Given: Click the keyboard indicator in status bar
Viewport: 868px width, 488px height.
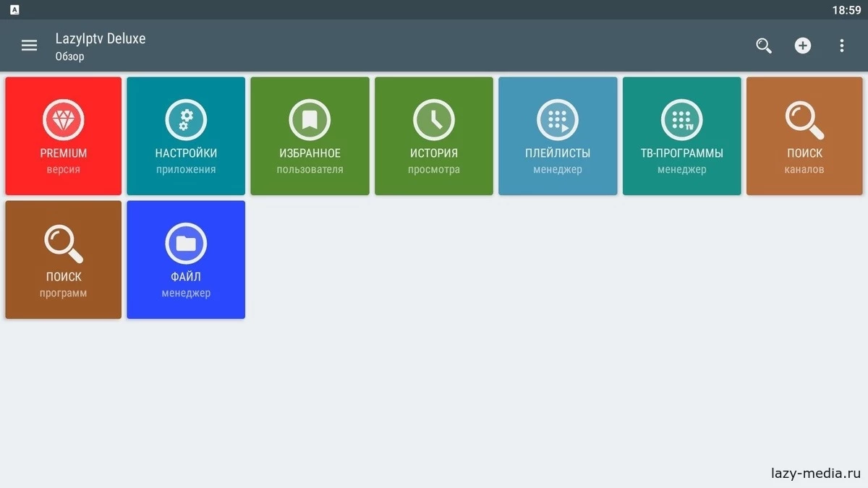Looking at the screenshot, I should pyautogui.click(x=14, y=9).
